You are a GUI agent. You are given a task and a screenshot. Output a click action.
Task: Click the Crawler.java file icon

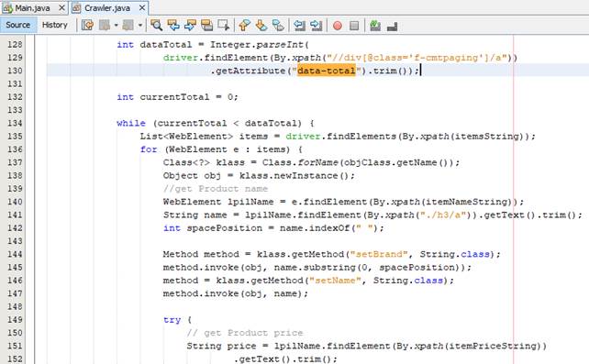[x=76, y=8]
